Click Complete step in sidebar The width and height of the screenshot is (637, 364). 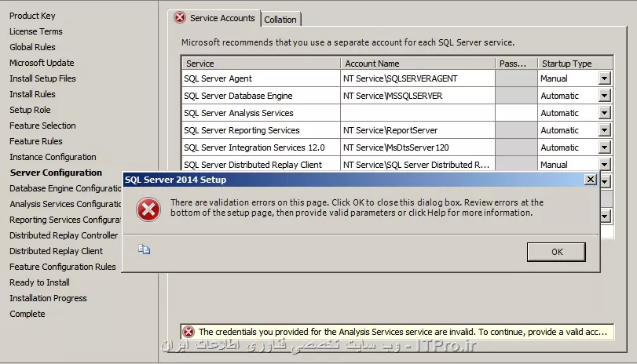click(x=27, y=314)
